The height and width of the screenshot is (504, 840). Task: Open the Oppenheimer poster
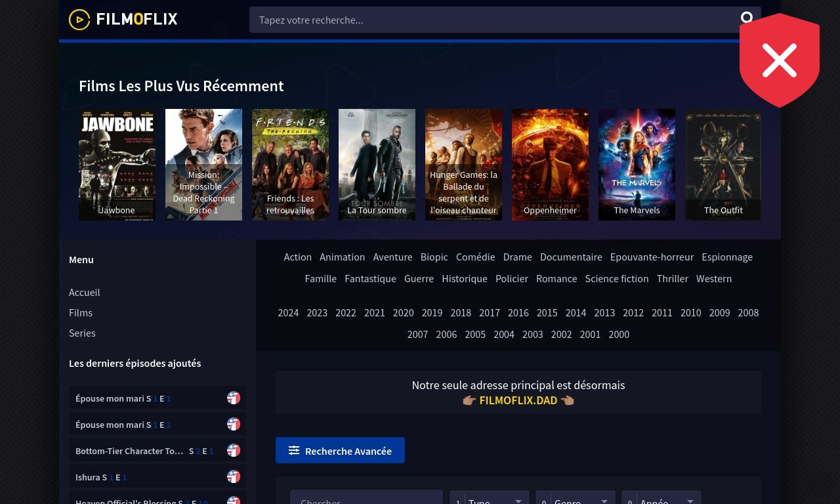click(550, 165)
